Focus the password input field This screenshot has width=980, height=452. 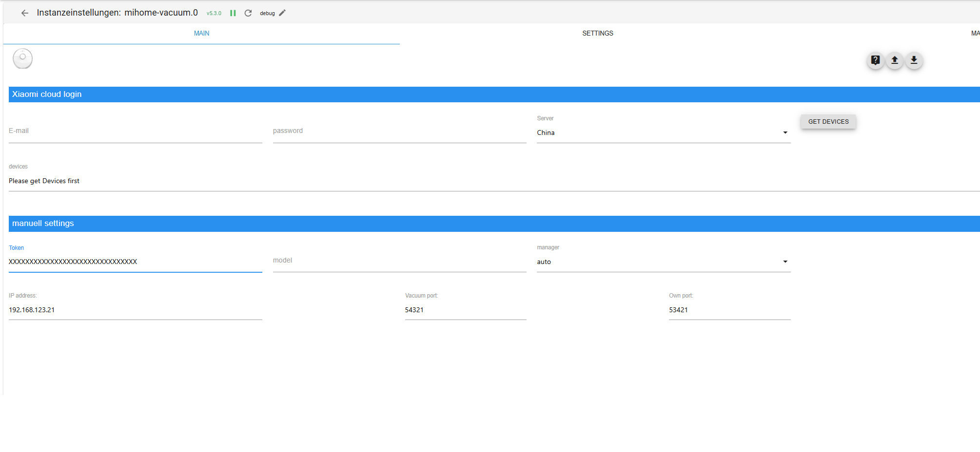[400, 131]
